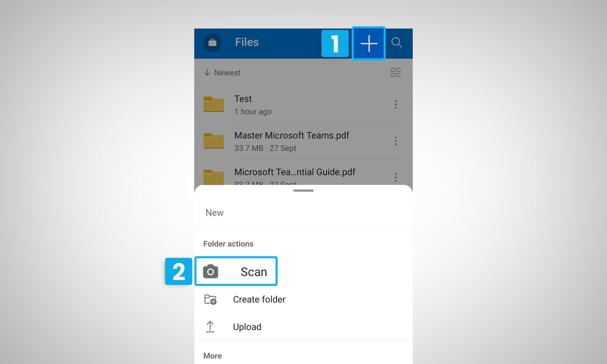Viewport: 607px width, 364px height.
Task: Click the '33.7 MB · 27 Sept' details under Master Microsoft Teams.pdf
Action: tap(265, 148)
